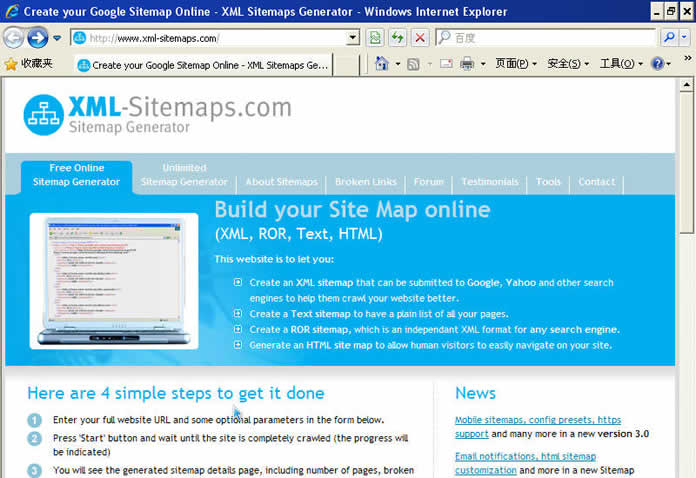The width and height of the screenshot is (696, 478).
Task: Open the search provider dropdown arrow
Action: 684,38
